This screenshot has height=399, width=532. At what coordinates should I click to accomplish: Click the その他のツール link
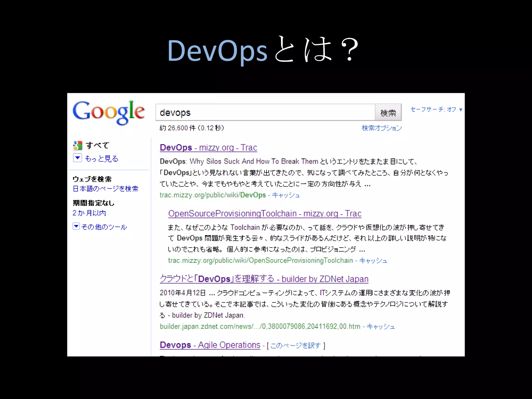point(104,227)
